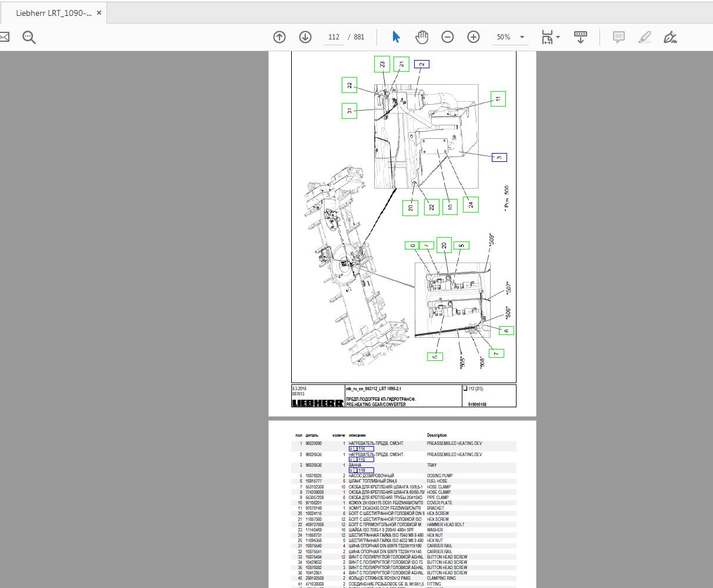
Task: Zoom out with the minus icon
Action: point(447,36)
